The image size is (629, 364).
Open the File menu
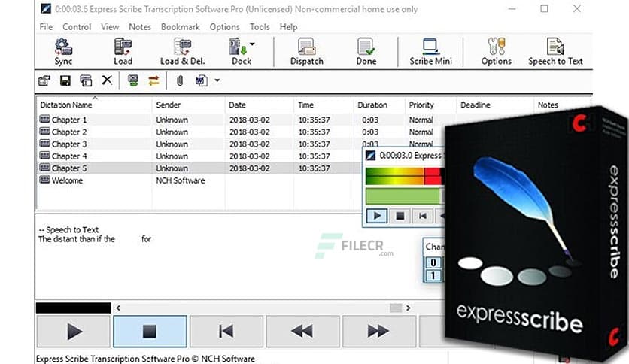point(46,27)
